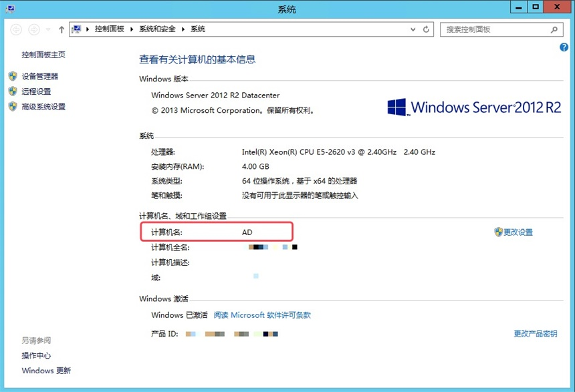
Task: Focus the 搜索控制面板 search box
Action: [x=501, y=29]
